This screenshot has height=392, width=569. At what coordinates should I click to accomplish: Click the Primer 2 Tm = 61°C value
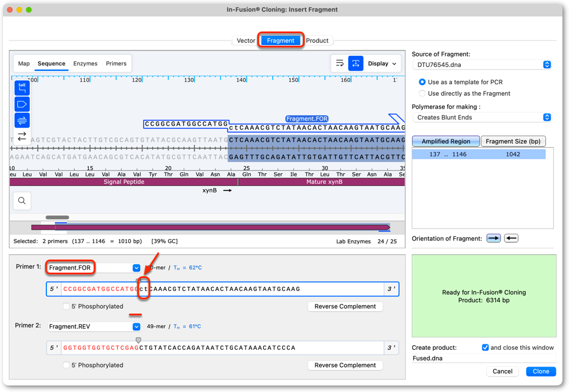tap(187, 327)
